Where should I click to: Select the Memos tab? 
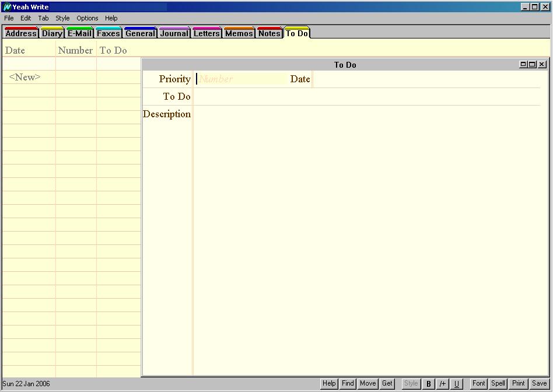point(239,33)
